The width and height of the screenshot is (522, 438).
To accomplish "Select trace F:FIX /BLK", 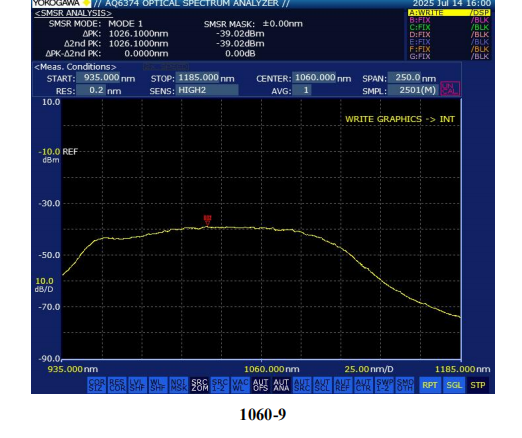I will (449, 49).
